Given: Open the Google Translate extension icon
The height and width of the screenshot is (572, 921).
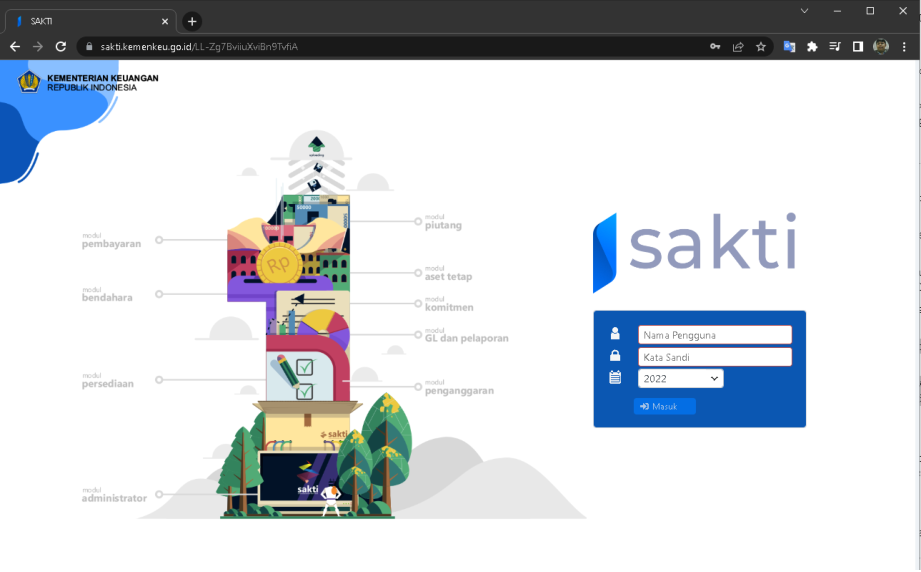Looking at the screenshot, I should [x=789, y=47].
